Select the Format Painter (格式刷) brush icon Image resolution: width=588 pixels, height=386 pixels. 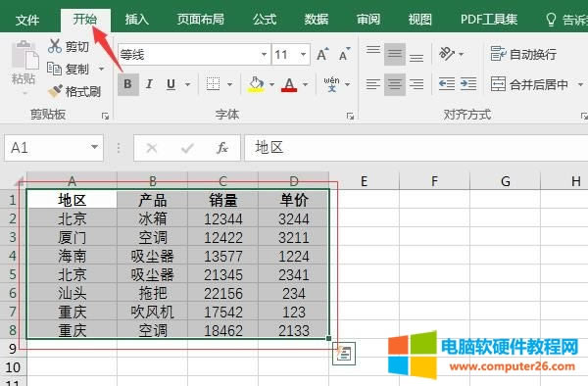click(x=55, y=91)
